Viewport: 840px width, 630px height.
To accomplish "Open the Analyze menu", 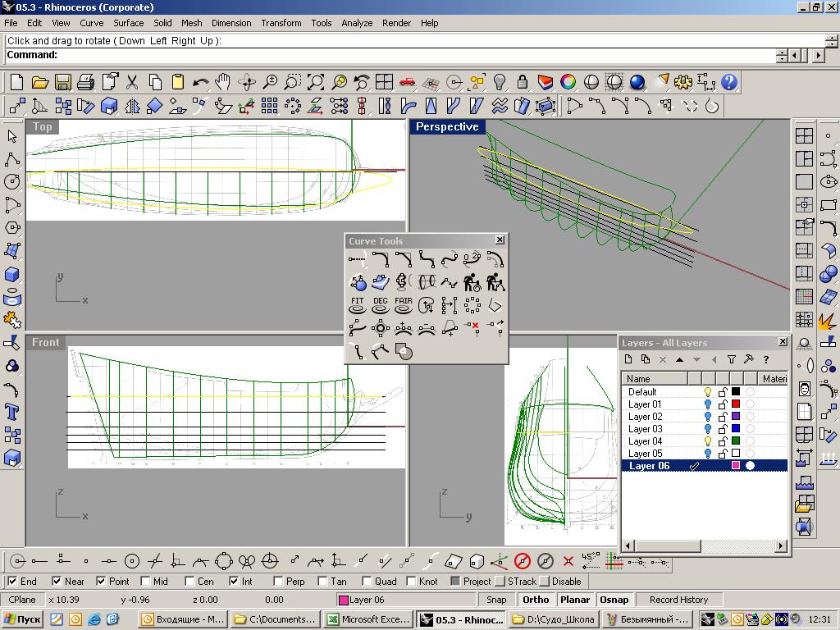I will [x=356, y=23].
